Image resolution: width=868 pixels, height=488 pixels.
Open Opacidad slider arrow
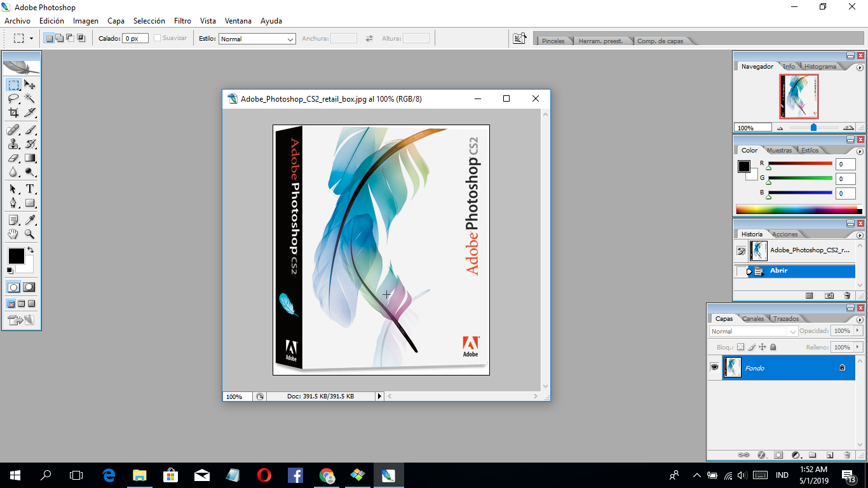[858, 330]
